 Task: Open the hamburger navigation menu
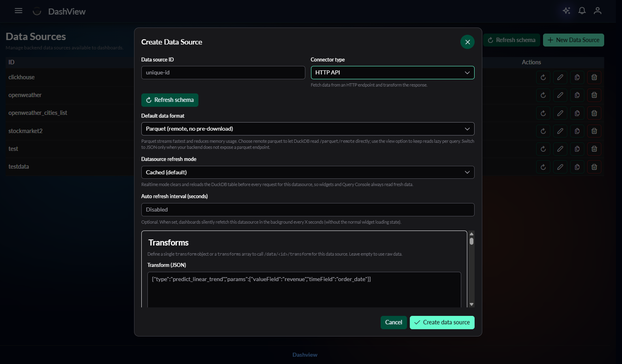(19, 11)
